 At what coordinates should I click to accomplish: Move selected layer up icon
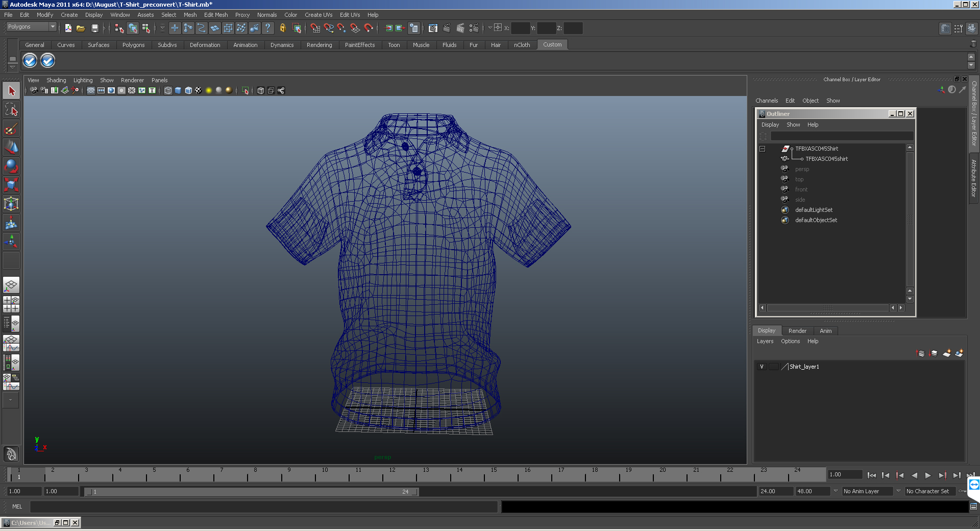[921, 353]
